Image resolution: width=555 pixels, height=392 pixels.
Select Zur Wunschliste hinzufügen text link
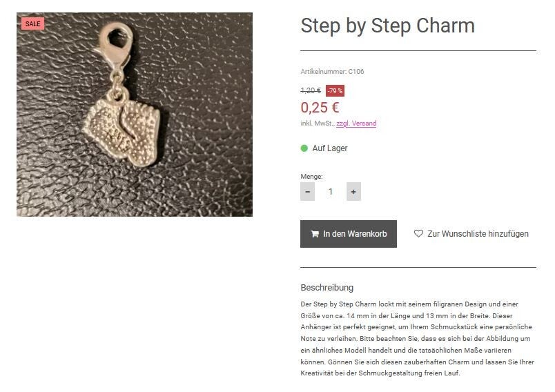coord(478,234)
